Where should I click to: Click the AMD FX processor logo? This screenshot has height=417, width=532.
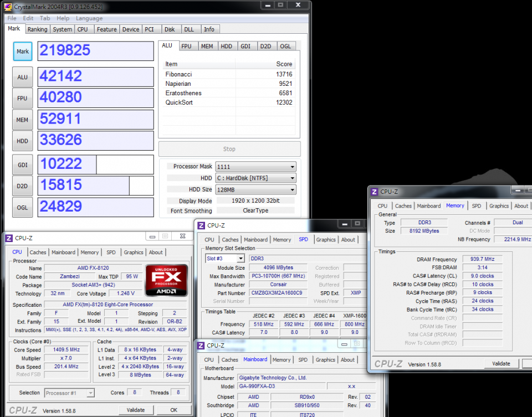tap(166, 280)
